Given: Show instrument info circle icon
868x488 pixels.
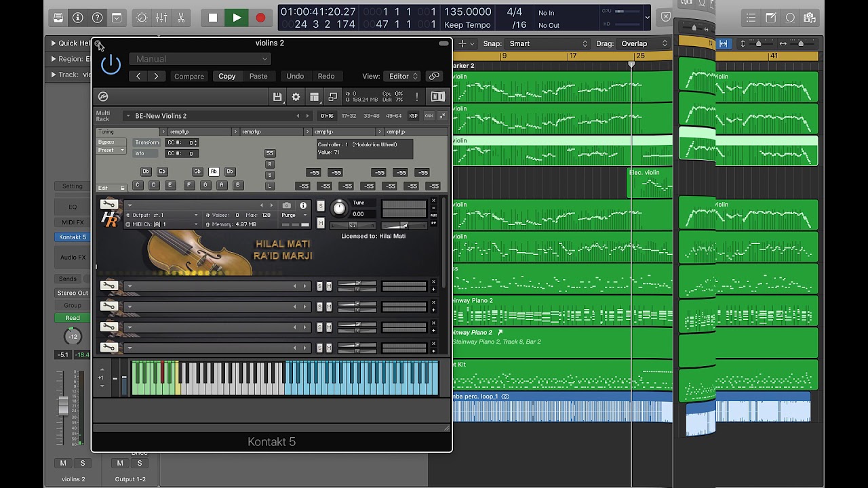Looking at the screenshot, I should pyautogui.click(x=303, y=205).
